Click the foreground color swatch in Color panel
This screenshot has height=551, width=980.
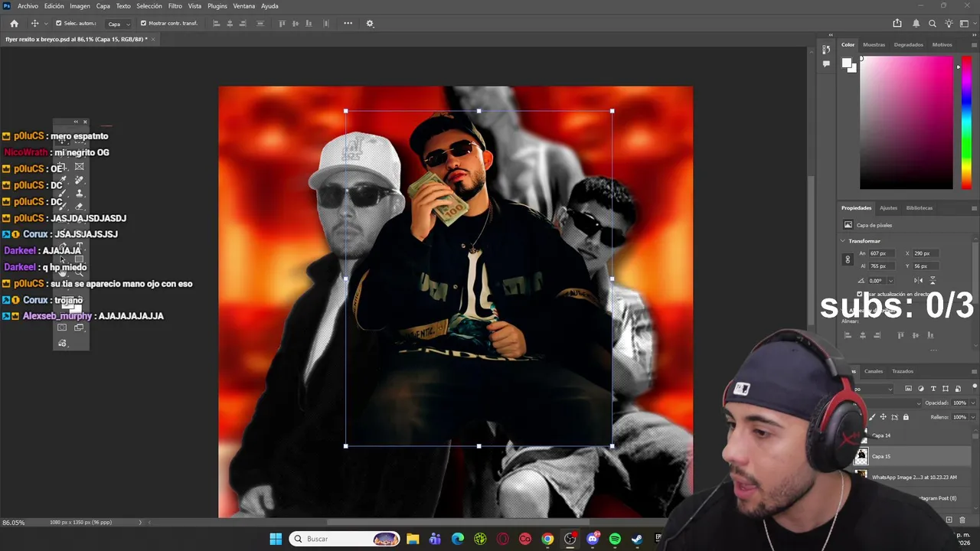point(848,64)
